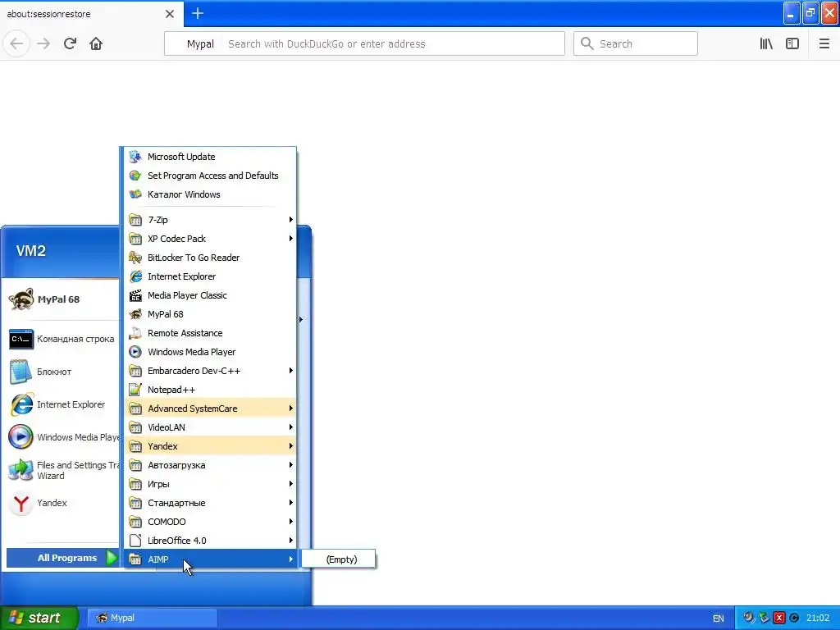Open the Library bookshelf icon
840x630 pixels.
(x=766, y=43)
